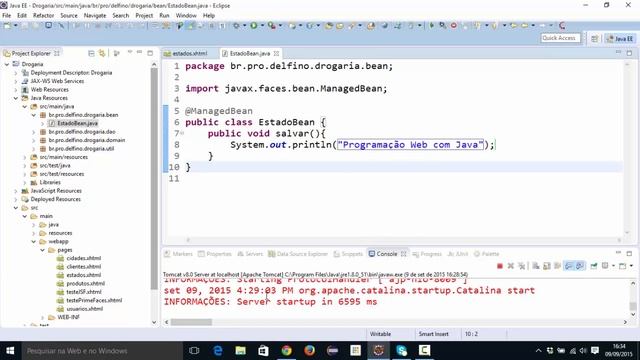Click the Console vertical scrollbar
The width and height of the screenshot is (640, 360).
click(633, 306)
